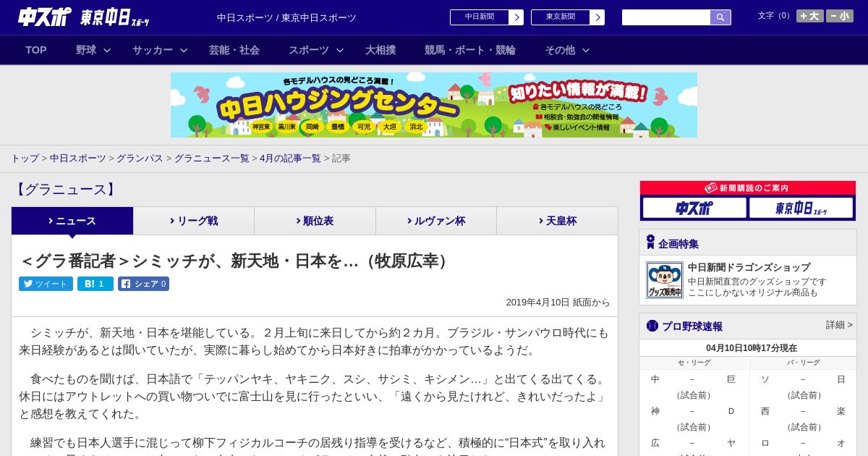Click the arrow next to 東京新聞
The image size is (868, 456).
tap(597, 17)
